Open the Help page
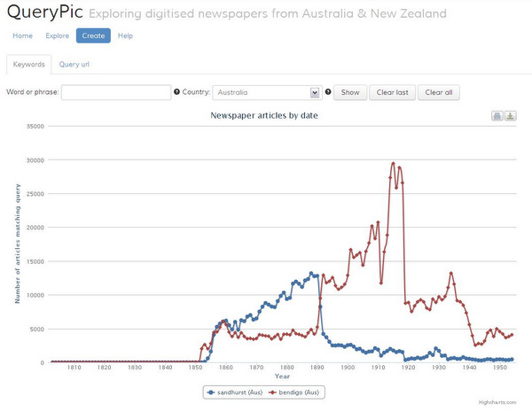This screenshot has width=532, height=419. [125, 35]
